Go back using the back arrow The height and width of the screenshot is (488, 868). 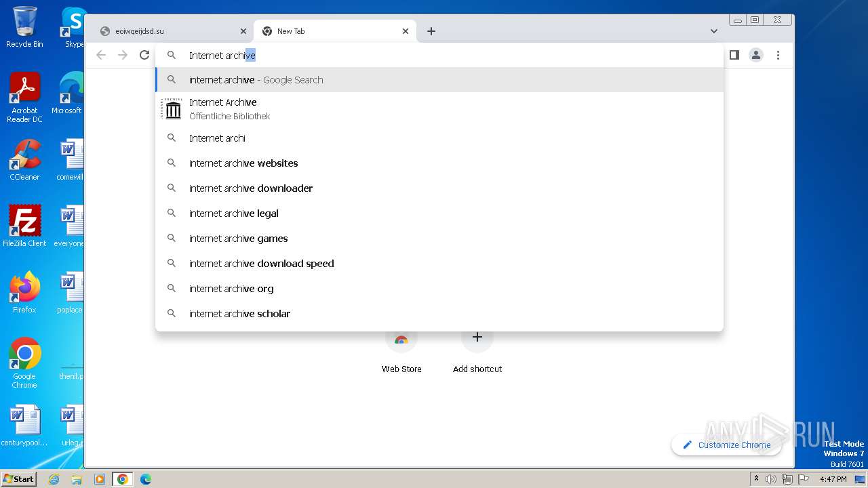(101, 55)
